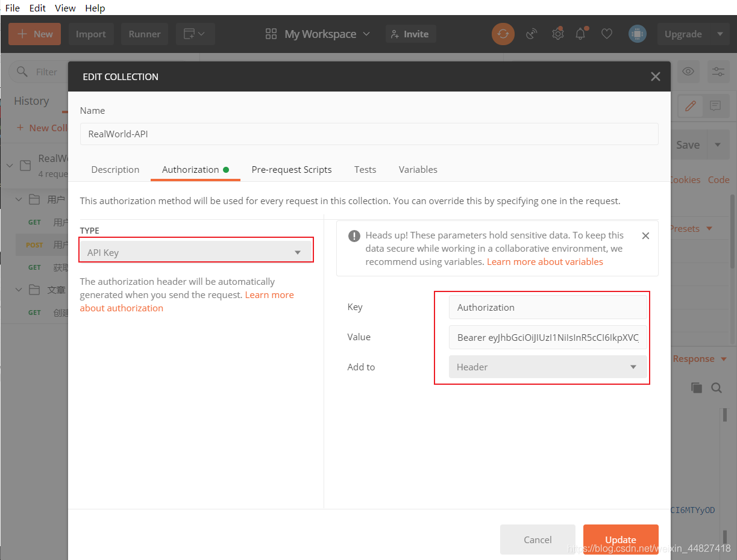Click the Value Bearer token field

548,337
